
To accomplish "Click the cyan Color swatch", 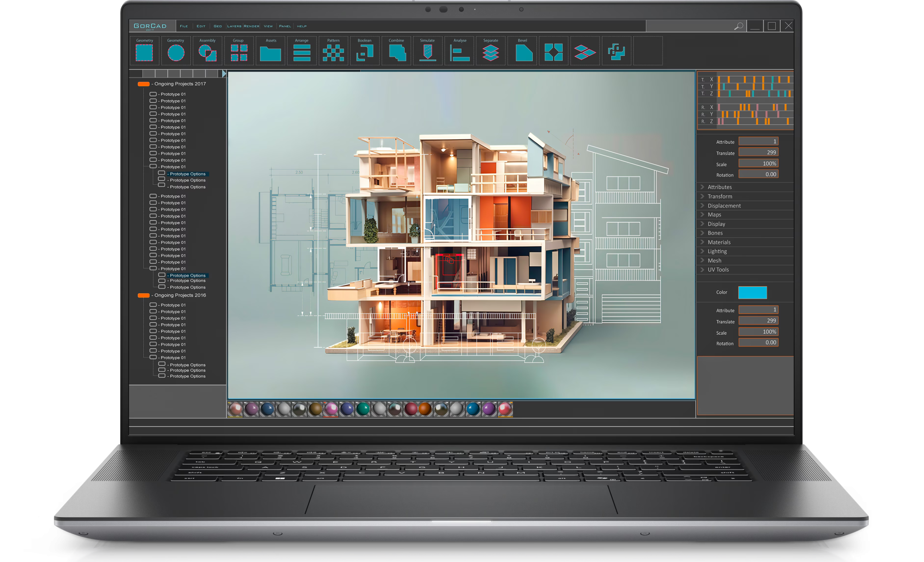I will pyautogui.click(x=752, y=292).
